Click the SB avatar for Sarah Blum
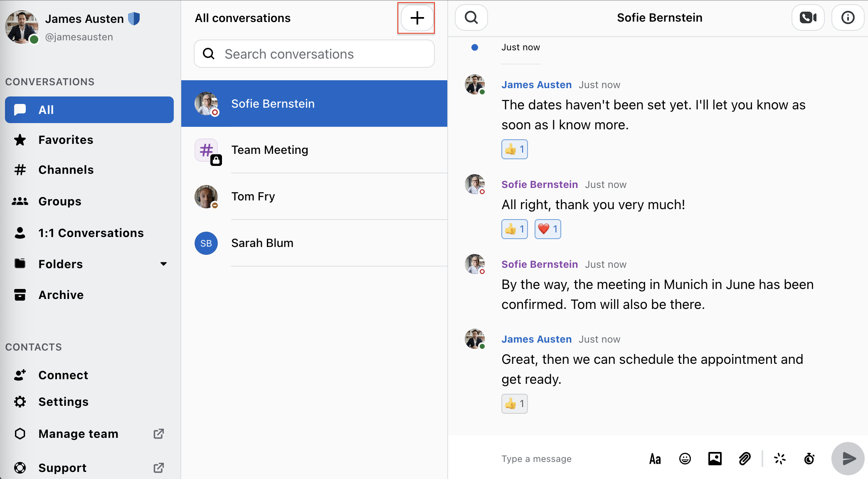The width and height of the screenshot is (868, 479). tap(206, 243)
